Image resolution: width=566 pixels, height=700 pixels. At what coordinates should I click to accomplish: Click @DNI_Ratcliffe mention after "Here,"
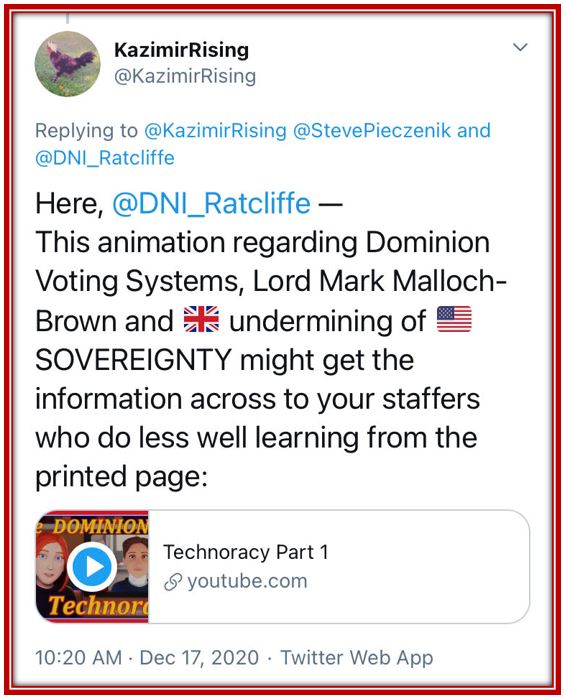pyautogui.click(x=211, y=204)
